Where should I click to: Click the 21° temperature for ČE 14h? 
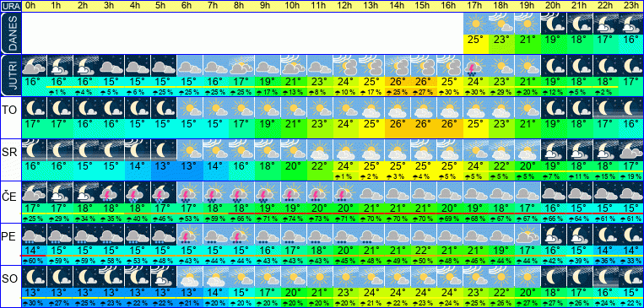click(x=398, y=208)
